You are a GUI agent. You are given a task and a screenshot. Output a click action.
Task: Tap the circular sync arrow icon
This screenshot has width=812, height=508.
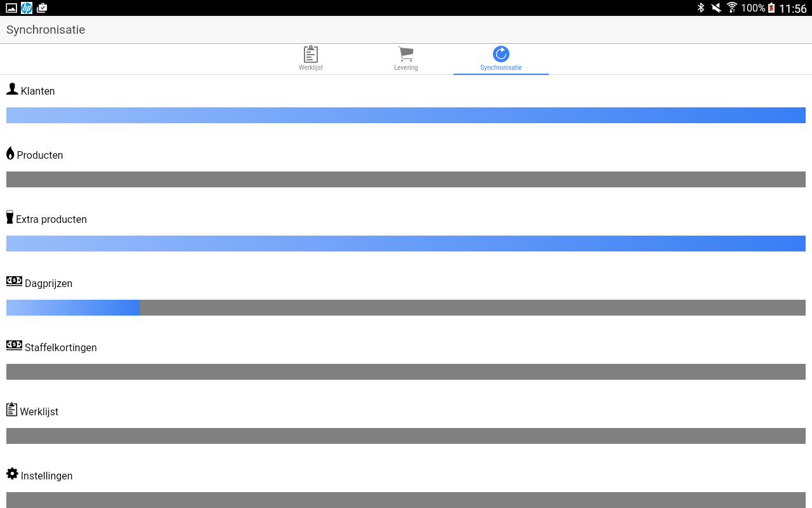[501, 54]
